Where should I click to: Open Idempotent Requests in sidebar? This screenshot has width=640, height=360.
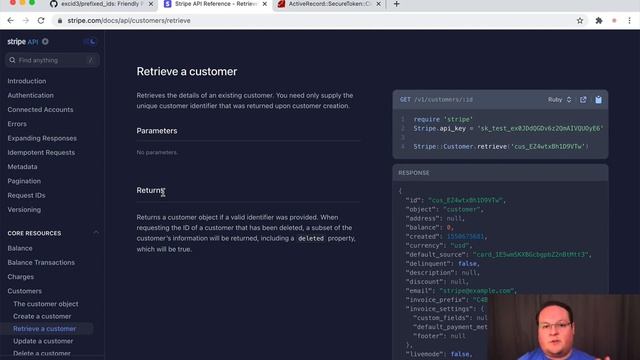pos(41,152)
